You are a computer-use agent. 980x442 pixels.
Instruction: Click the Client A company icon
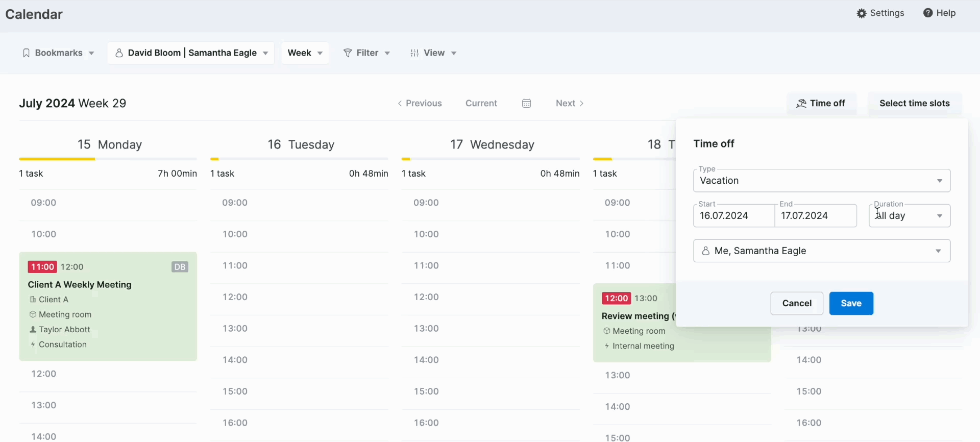(x=33, y=300)
